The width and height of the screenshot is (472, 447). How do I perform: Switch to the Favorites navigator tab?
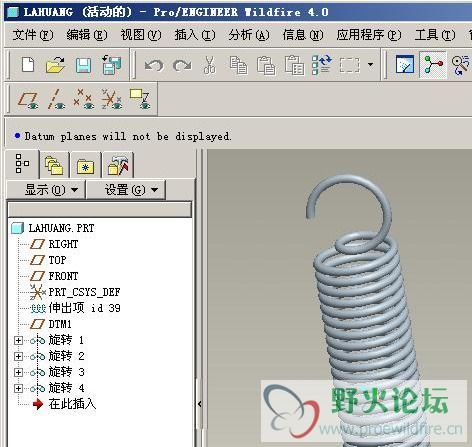click(x=85, y=165)
